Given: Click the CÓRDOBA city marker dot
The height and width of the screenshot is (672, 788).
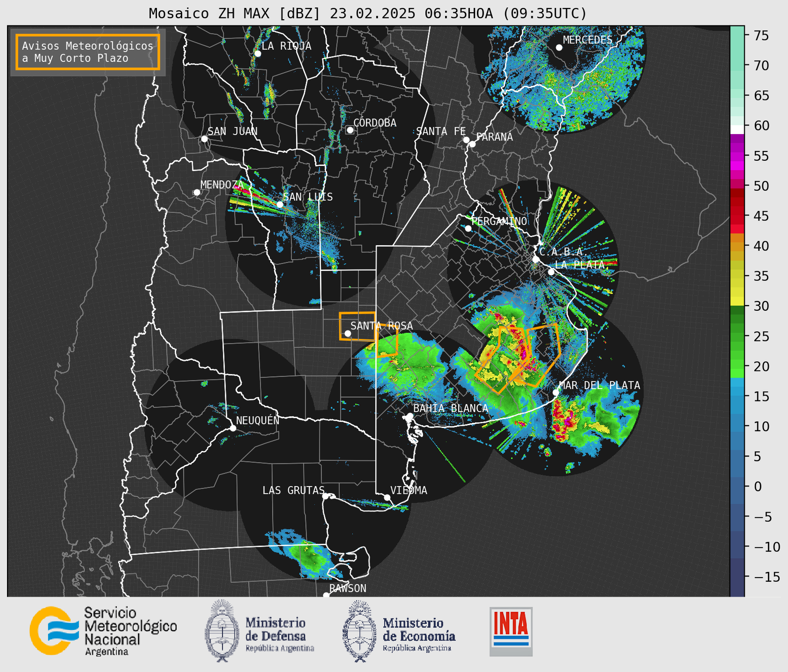Looking at the screenshot, I should (350, 130).
